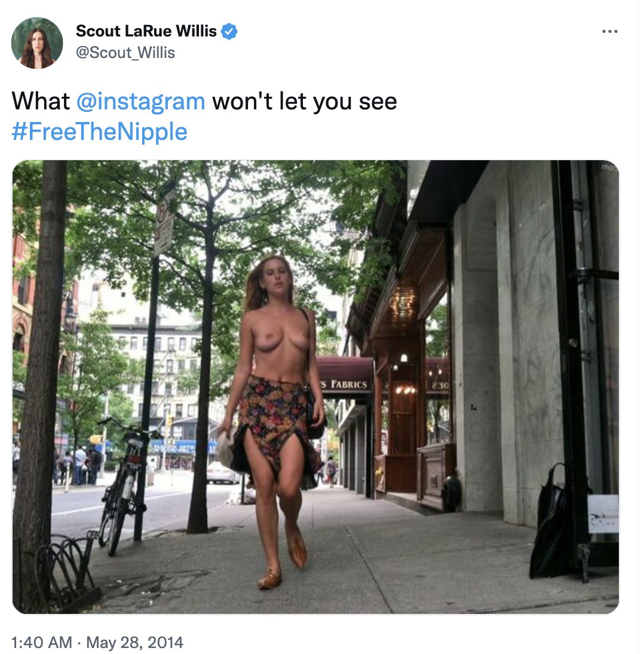Click the Scout LaRue Willis display name
Viewport: 644px width, 654px height.
(146, 31)
